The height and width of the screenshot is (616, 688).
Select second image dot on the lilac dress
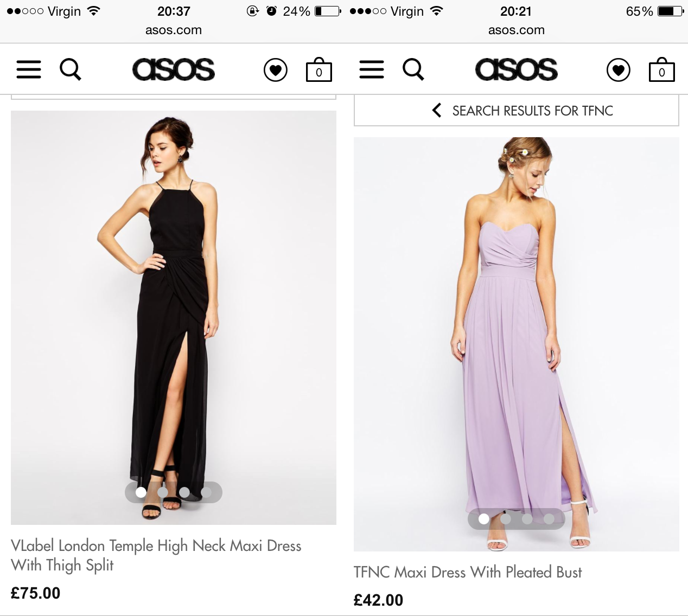tap(506, 519)
